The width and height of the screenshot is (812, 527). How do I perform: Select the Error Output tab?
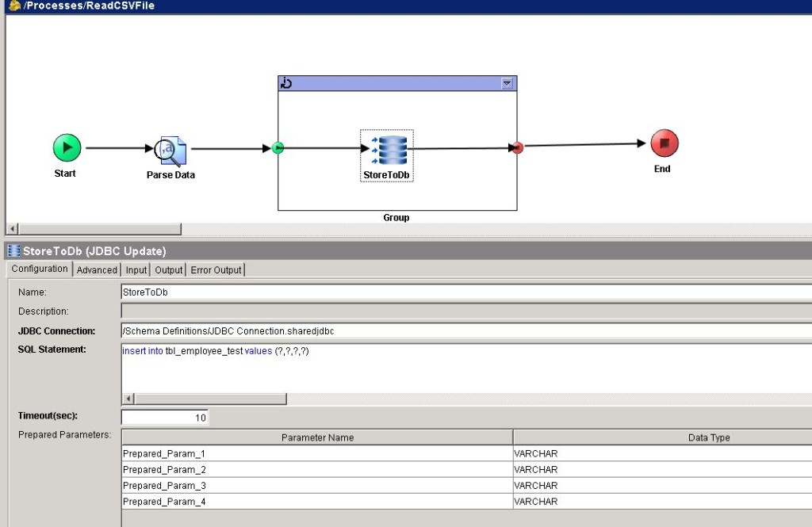[x=215, y=269]
